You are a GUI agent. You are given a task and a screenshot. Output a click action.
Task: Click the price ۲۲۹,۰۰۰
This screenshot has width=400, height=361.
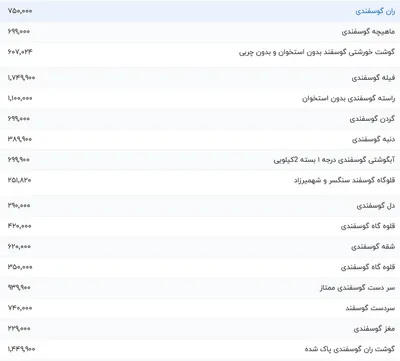[19, 328]
